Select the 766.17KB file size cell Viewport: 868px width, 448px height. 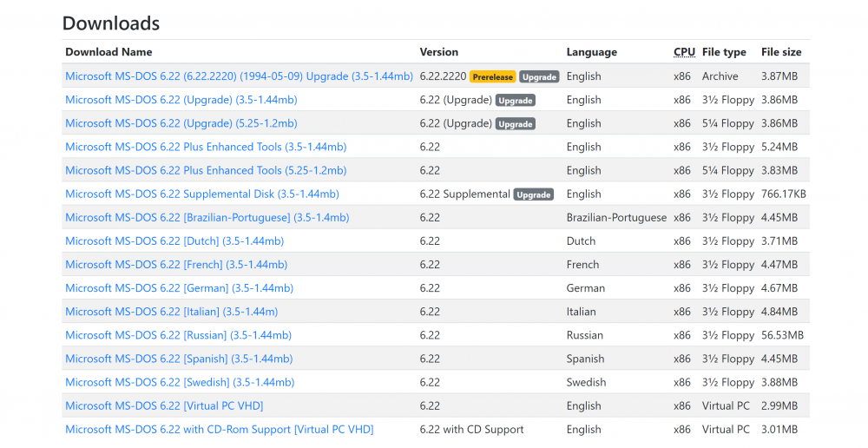pyautogui.click(x=783, y=194)
